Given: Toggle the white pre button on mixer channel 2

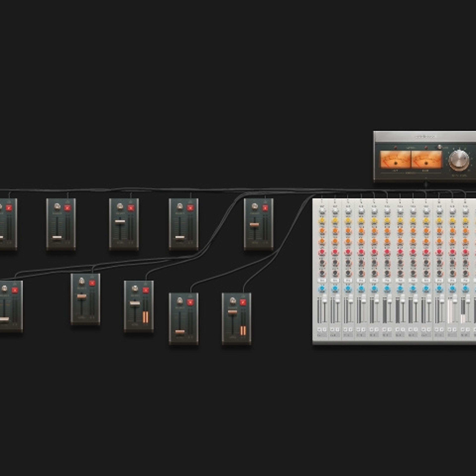Looking at the screenshot, I should tap(335, 280).
